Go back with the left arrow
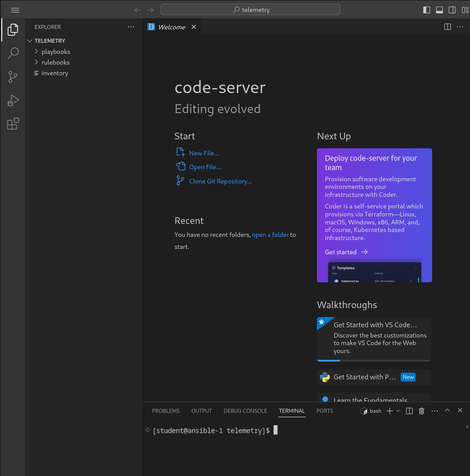The image size is (470, 476). pos(138,10)
